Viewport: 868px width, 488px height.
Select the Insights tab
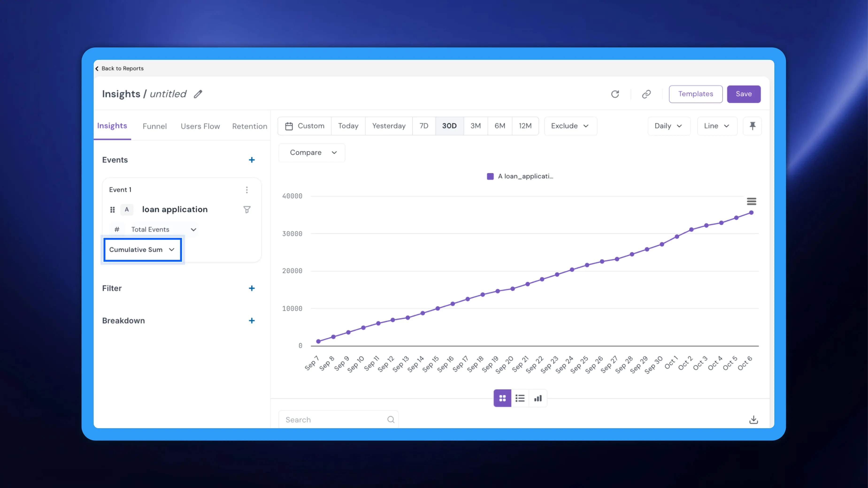[112, 126]
